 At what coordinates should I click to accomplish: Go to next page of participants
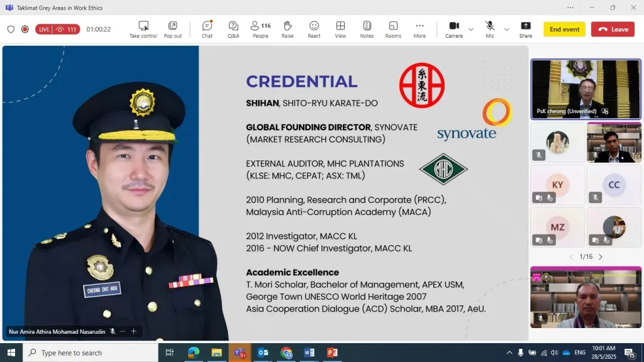click(600, 257)
